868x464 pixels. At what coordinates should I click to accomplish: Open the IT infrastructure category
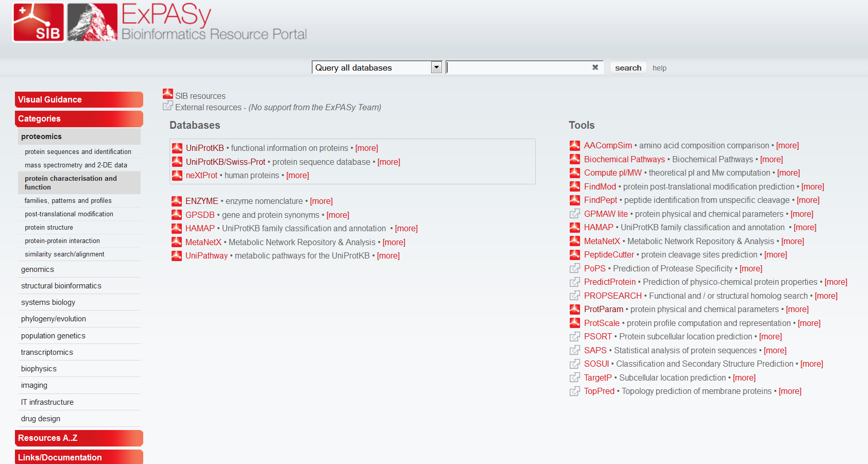[79, 402]
